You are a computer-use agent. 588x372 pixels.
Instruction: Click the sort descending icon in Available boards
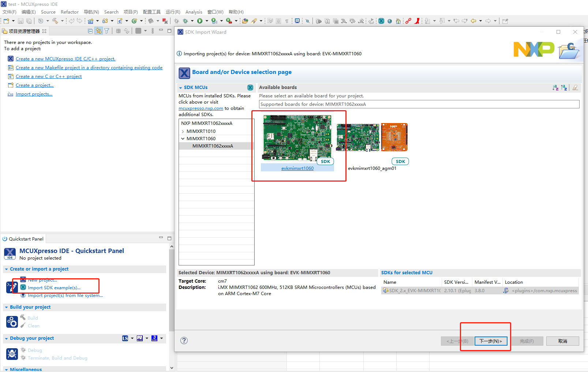pyautogui.click(x=564, y=88)
